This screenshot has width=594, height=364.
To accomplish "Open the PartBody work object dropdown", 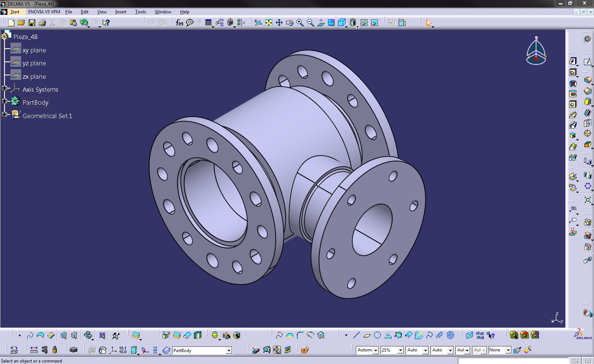I will 229,350.
